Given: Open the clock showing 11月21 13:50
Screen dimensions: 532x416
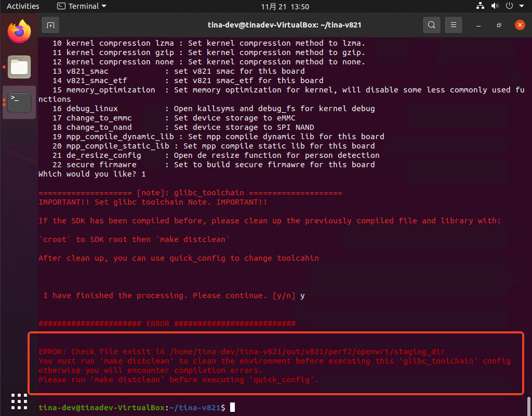Looking at the screenshot, I should [x=285, y=6].
